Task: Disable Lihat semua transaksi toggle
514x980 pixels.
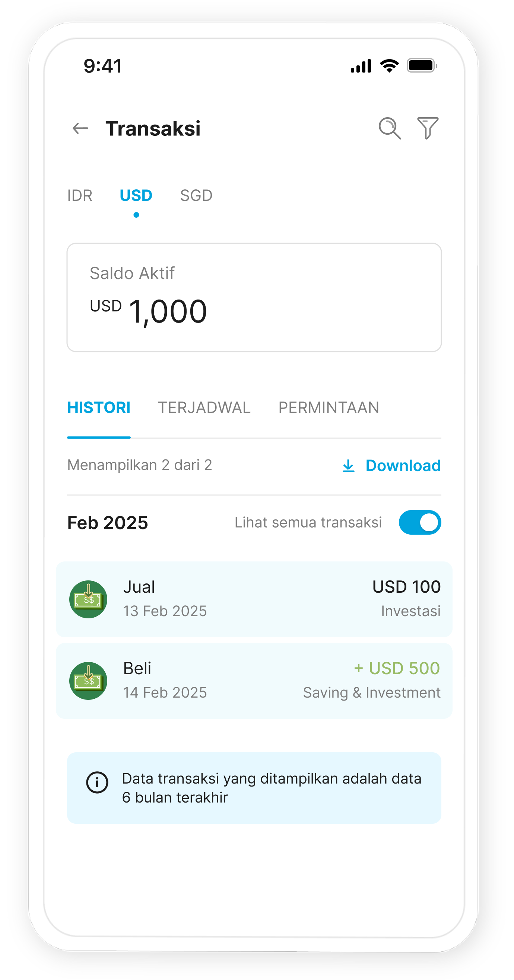Action: (x=420, y=522)
